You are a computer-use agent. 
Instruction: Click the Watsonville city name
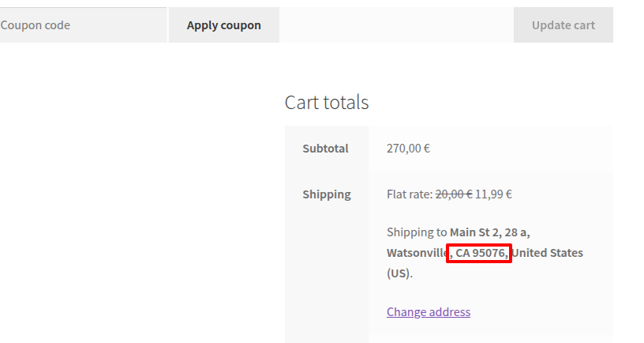click(x=417, y=253)
